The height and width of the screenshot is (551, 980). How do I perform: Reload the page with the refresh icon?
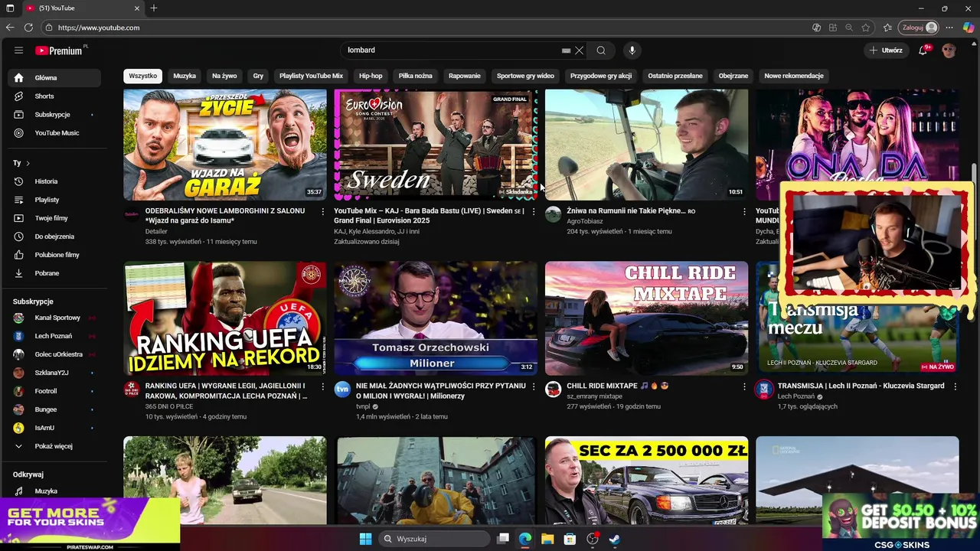(x=28, y=28)
